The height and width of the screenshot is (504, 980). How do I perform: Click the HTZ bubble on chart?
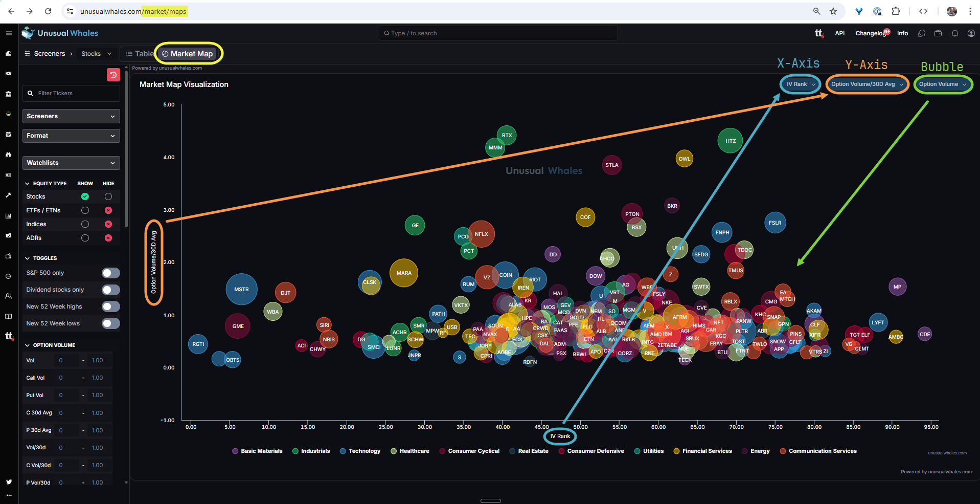[x=730, y=141]
